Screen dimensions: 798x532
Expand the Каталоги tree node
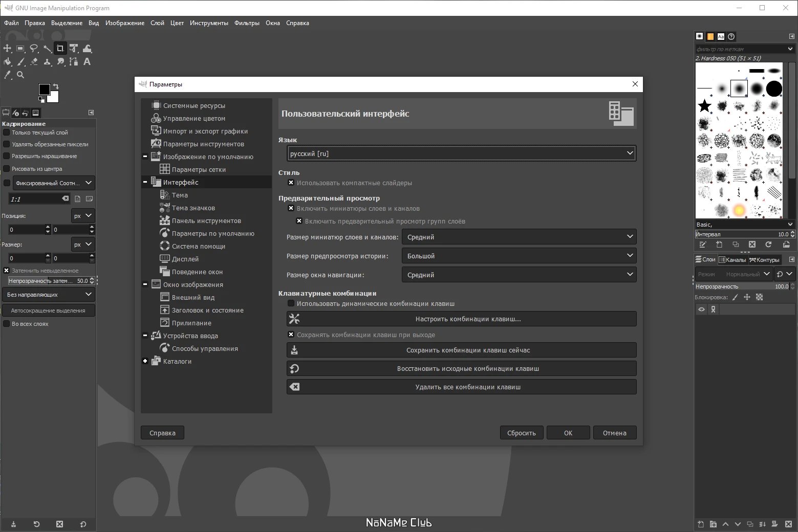pos(145,361)
